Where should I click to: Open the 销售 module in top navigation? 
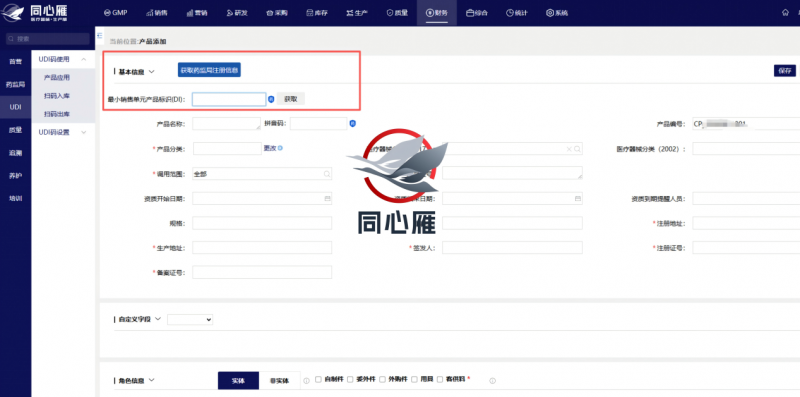coord(157,13)
